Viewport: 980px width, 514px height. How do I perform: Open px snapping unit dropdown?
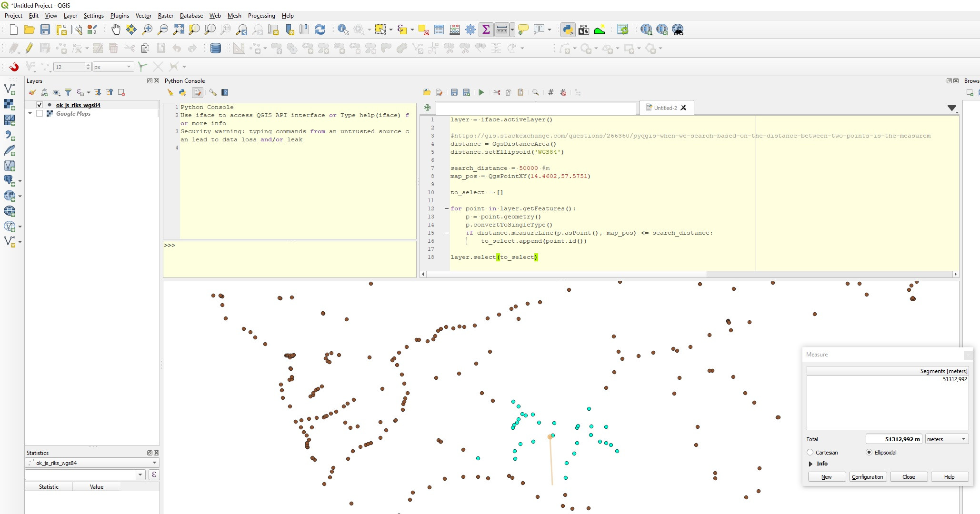pos(112,67)
